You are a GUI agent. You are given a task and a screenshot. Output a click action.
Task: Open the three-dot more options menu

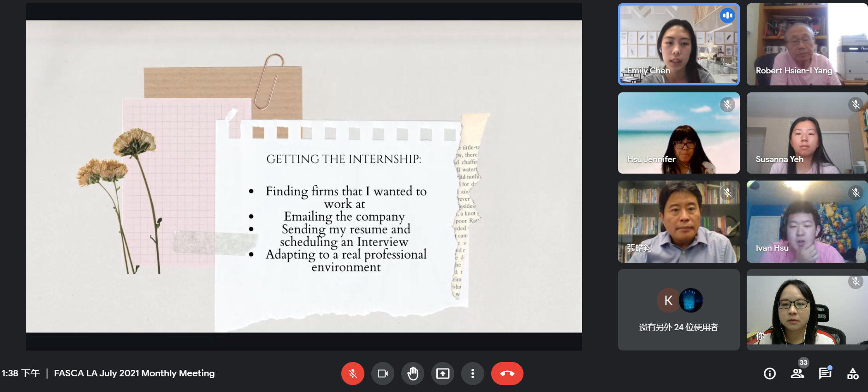(473, 374)
